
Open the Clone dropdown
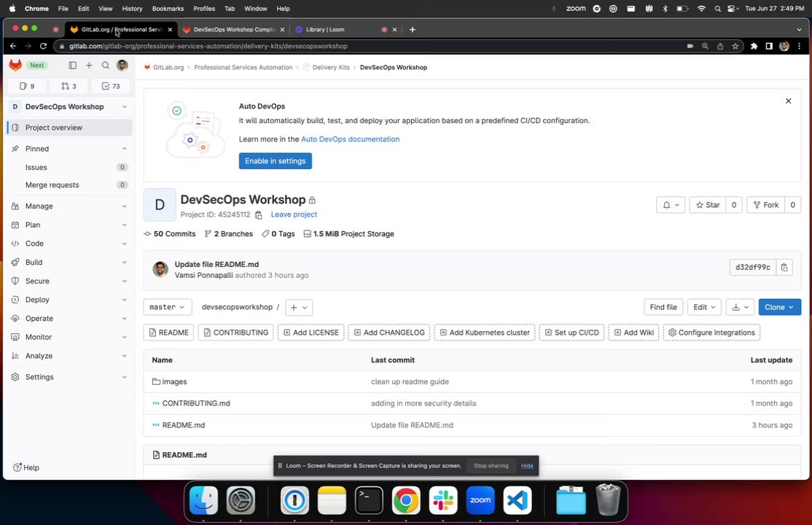click(779, 307)
